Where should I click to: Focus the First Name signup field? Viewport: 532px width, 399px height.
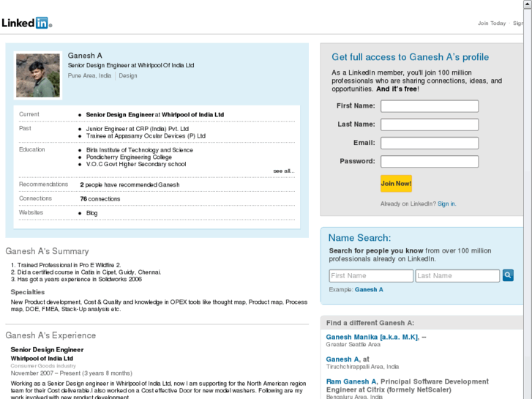[x=430, y=106]
